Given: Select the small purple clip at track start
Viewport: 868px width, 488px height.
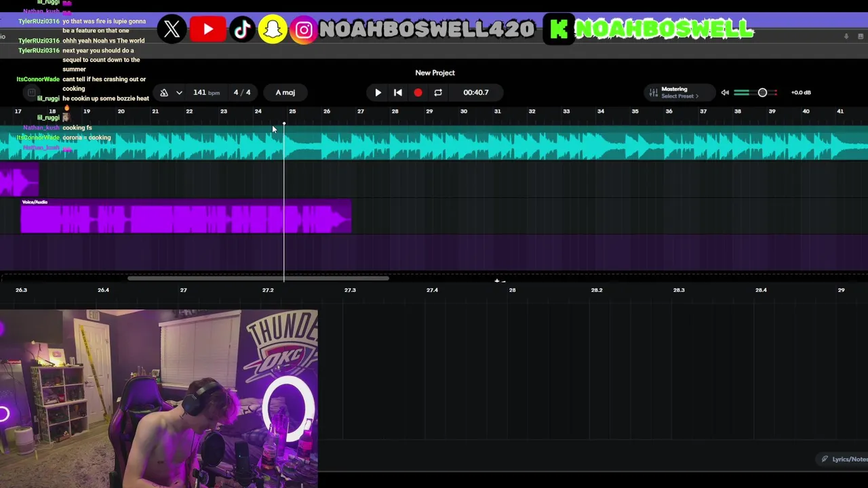Looking at the screenshot, I should point(19,180).
